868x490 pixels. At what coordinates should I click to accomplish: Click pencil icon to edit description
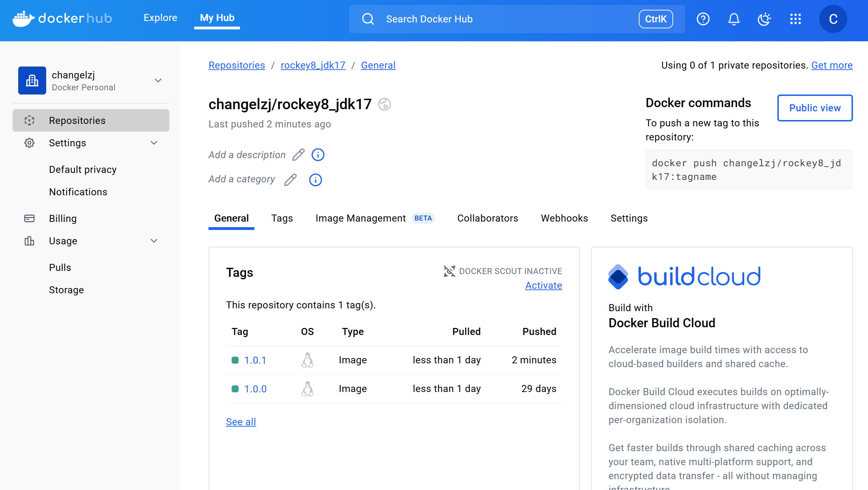(x=298, y=155)
